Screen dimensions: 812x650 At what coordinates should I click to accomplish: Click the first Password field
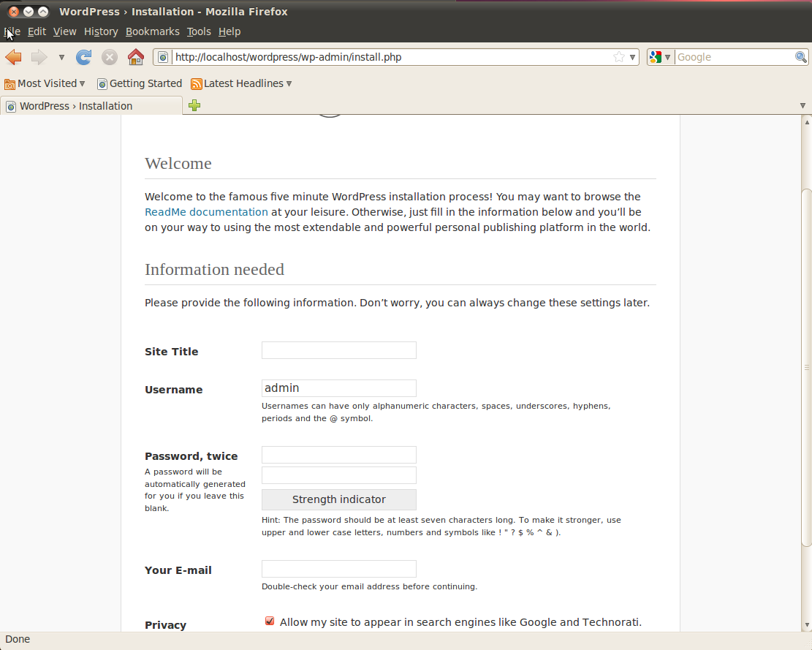tap(338, 455)
